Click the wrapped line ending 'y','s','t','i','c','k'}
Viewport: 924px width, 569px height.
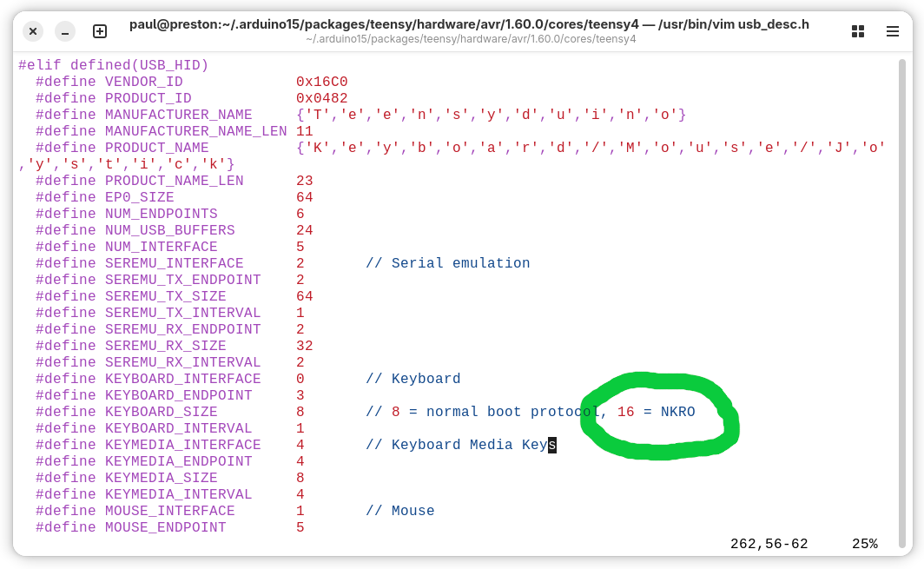tap(126, 164)
